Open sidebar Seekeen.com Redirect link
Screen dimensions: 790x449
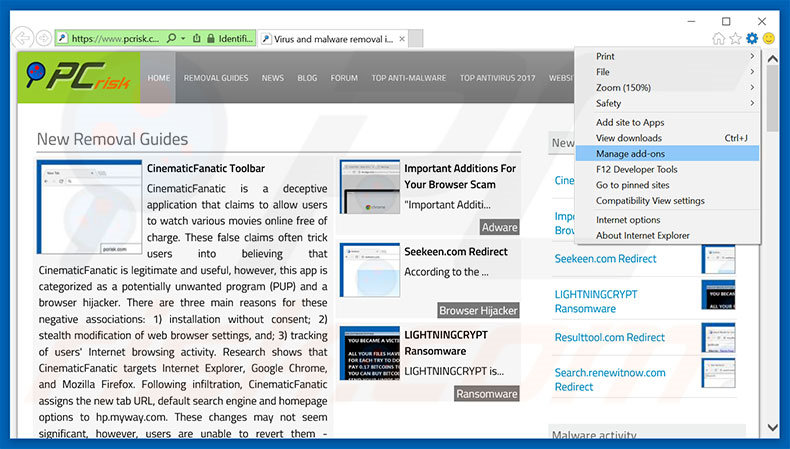(605, 259)
